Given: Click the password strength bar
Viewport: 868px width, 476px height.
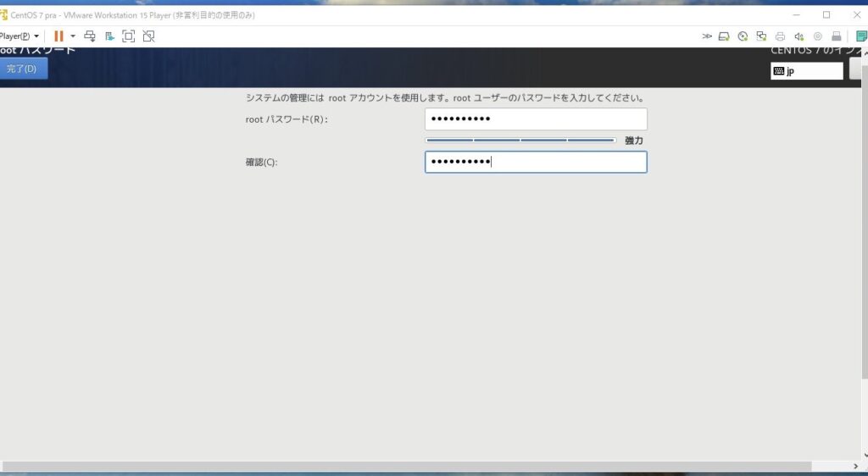Looking at the screenshot, I should click(520, 141).
